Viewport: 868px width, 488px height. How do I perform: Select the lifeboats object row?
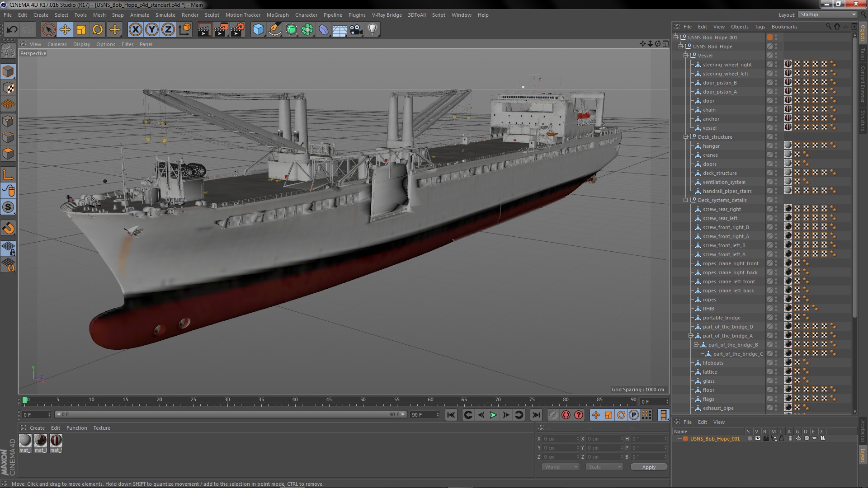(x=712, y=363)
